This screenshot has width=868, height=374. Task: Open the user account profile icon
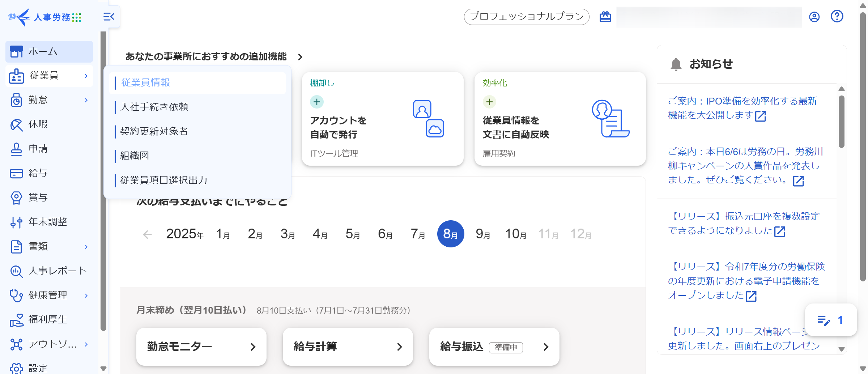(x=814, y=17)
